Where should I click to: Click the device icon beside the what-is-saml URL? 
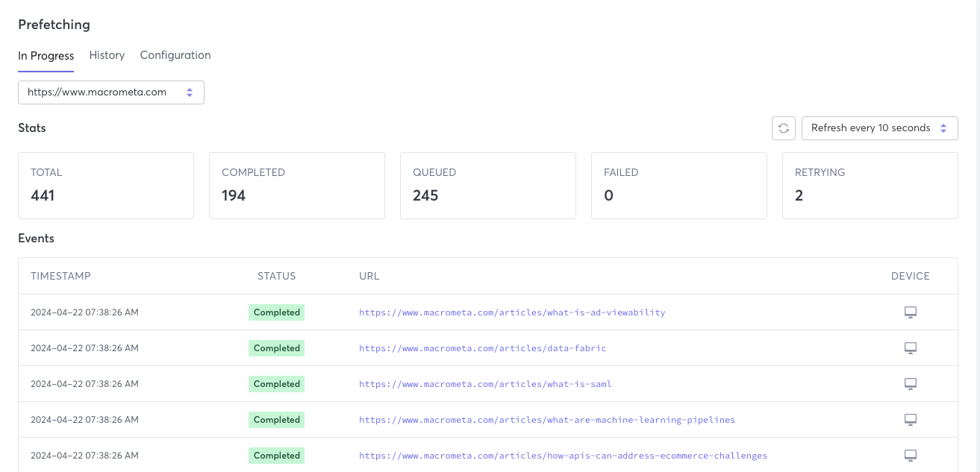pos(911,383)
